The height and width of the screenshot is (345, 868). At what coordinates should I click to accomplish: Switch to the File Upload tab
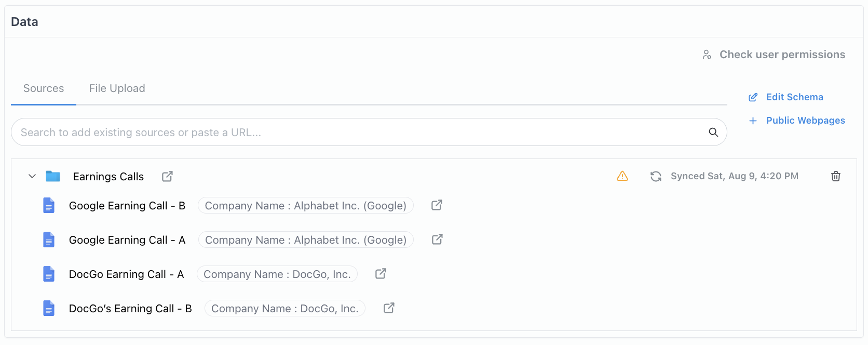(117, 88)
